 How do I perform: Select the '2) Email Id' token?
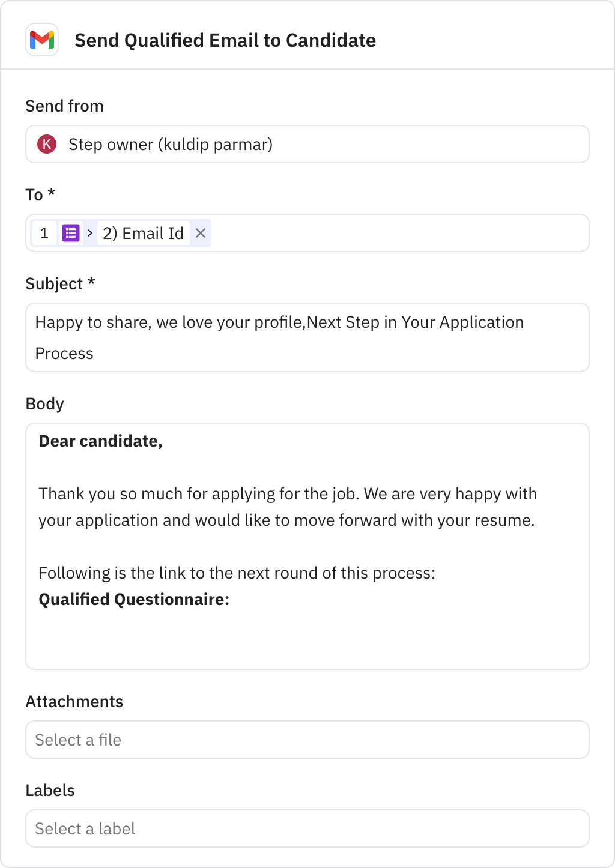(x=142, y=233)
